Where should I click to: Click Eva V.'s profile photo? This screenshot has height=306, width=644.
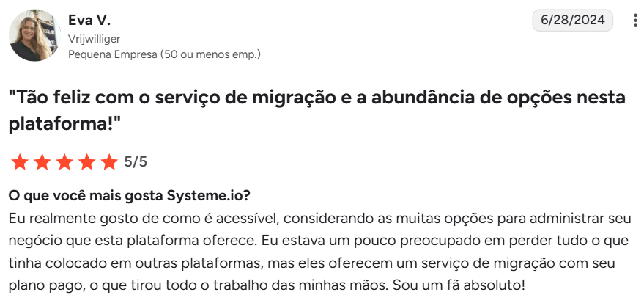pos(34,35)
